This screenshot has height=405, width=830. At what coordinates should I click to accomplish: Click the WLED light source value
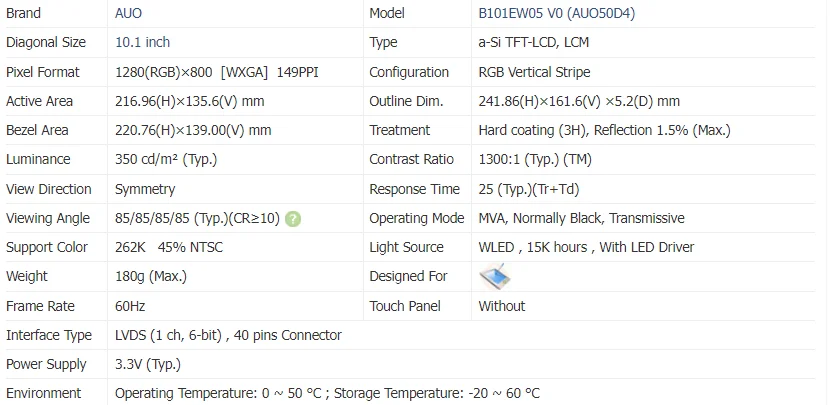pos(586,247)
